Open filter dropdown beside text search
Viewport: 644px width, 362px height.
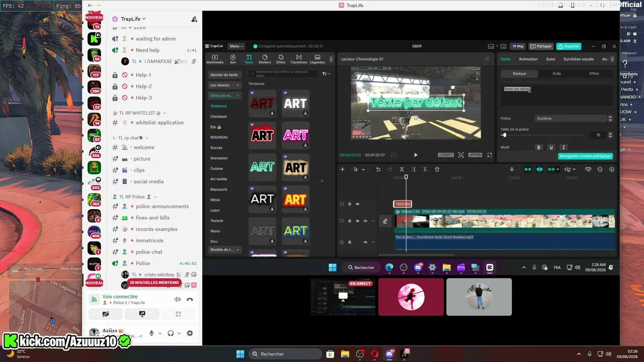(x=326, y=74)
